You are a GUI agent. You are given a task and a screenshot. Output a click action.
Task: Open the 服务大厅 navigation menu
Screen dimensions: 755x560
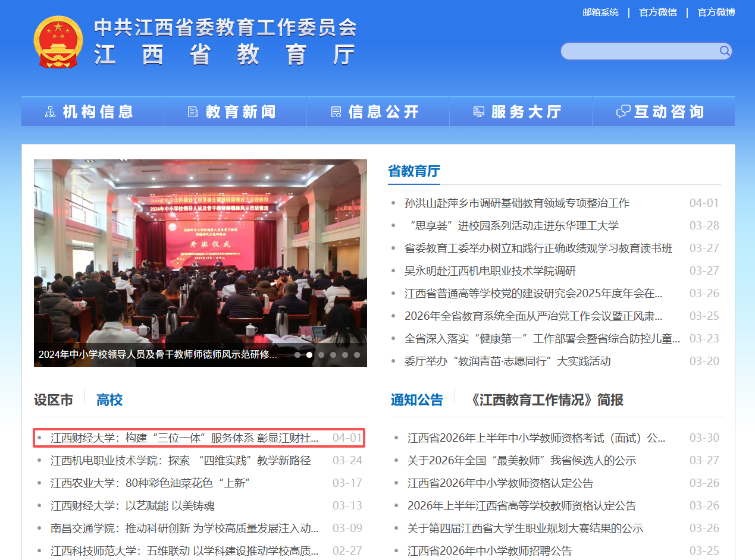click(x=526, y=112)
